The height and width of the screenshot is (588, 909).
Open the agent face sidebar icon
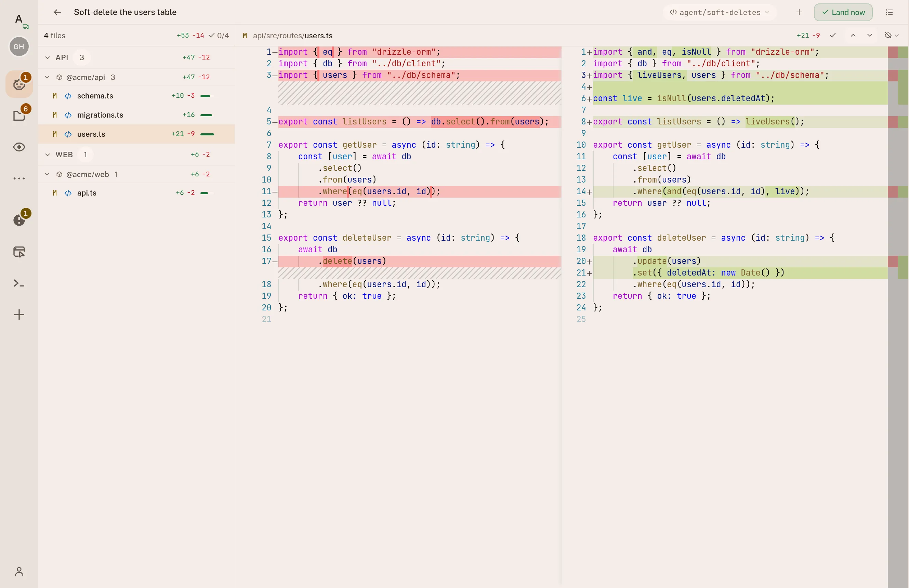(x=19, y=84)
